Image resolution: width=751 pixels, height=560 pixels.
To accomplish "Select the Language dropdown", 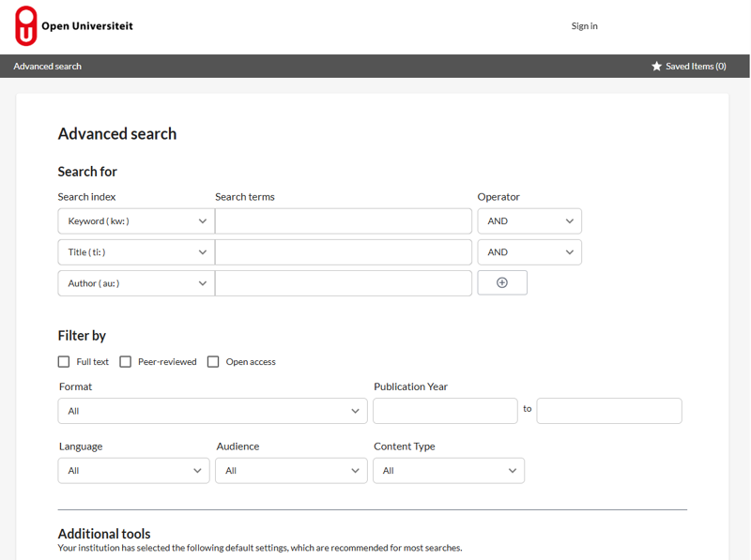I will 133,471.
